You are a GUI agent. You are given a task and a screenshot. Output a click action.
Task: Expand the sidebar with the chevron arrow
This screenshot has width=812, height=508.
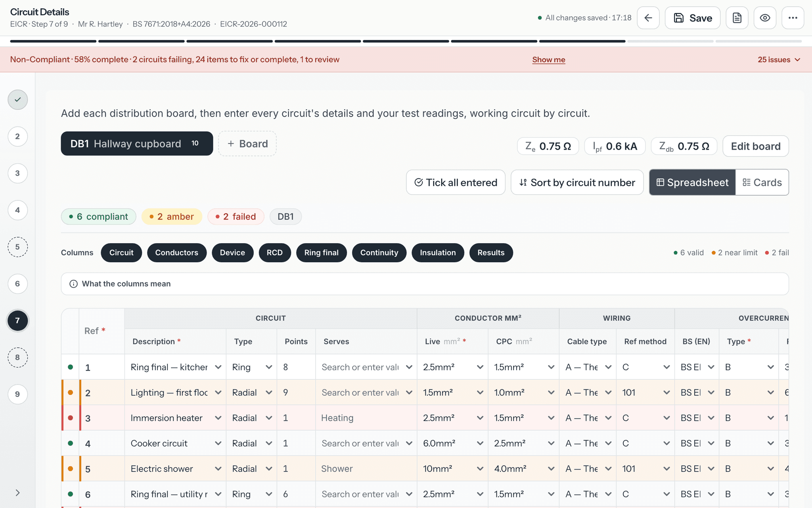(x=17, y=493)
